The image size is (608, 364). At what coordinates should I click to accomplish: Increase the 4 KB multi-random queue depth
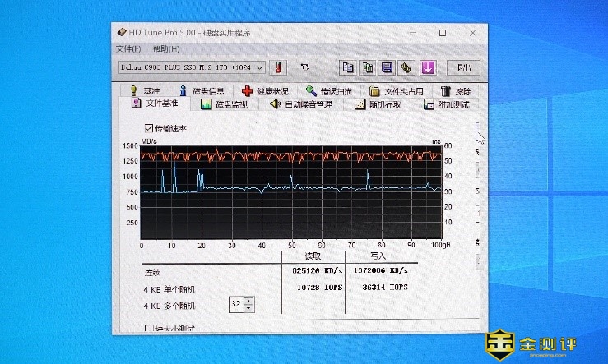249,300
